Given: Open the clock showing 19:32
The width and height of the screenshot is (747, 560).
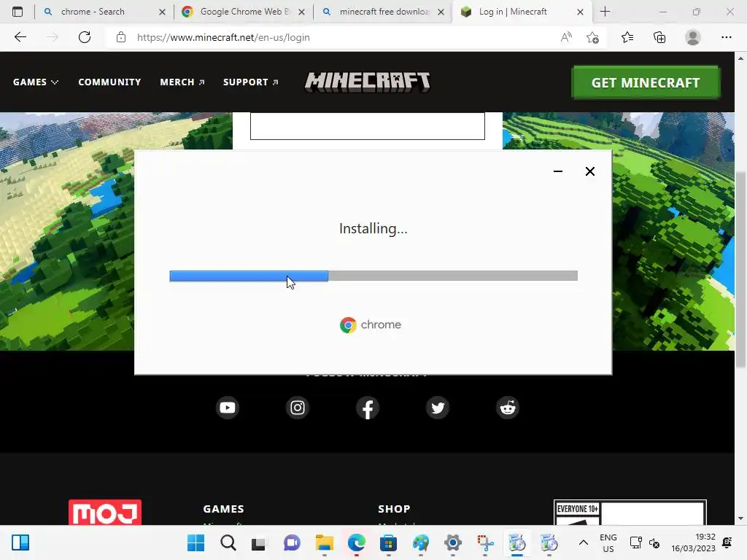Looking at the screenshot, I should [x=693, y=542].
